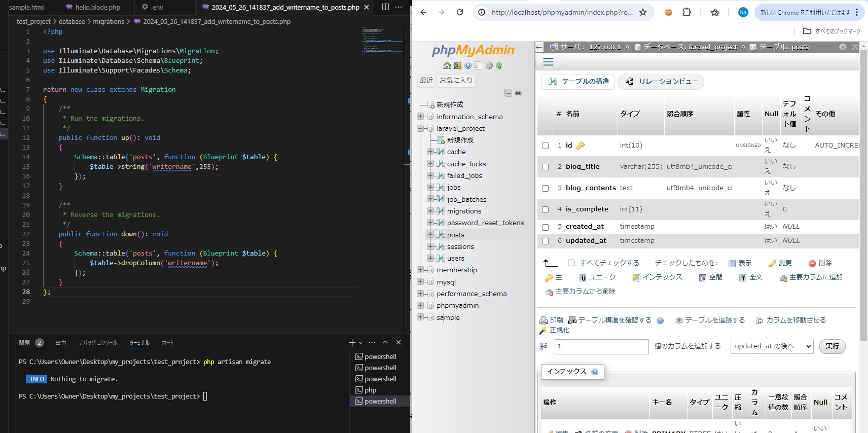Viewport: 868px width, 433px height.
Task: Add a new terminal with plus icon
Action: [x=352, y=343]
